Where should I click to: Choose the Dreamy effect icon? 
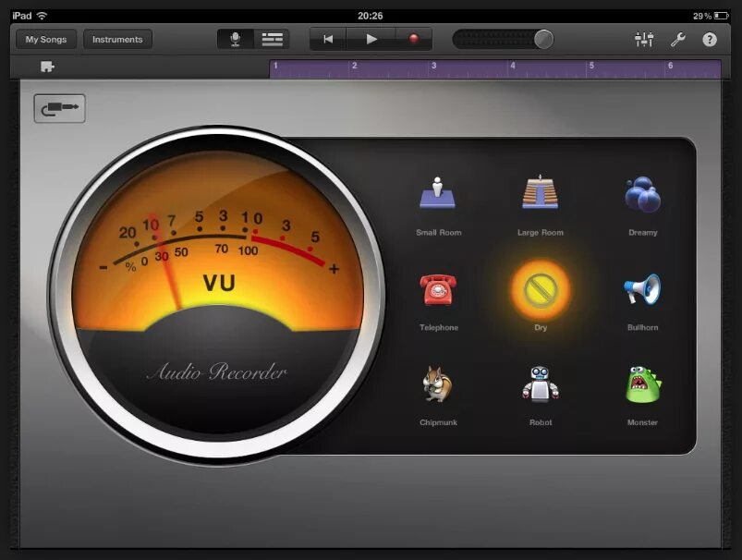click(642, 194)
